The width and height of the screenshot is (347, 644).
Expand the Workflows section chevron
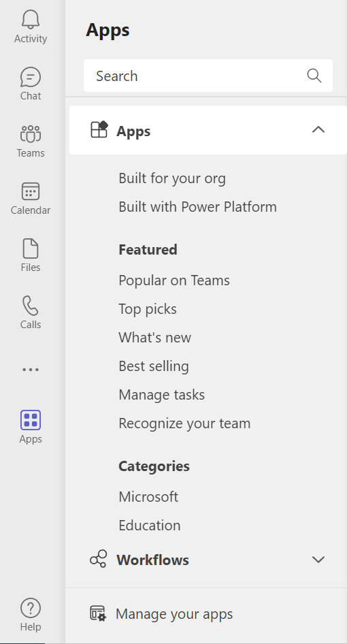tap(318, 560)
